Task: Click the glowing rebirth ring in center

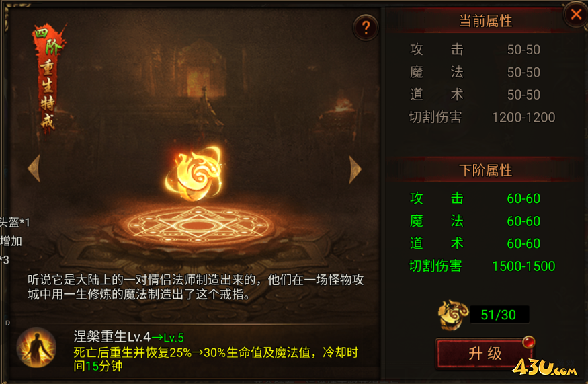Action: (194, 173)
